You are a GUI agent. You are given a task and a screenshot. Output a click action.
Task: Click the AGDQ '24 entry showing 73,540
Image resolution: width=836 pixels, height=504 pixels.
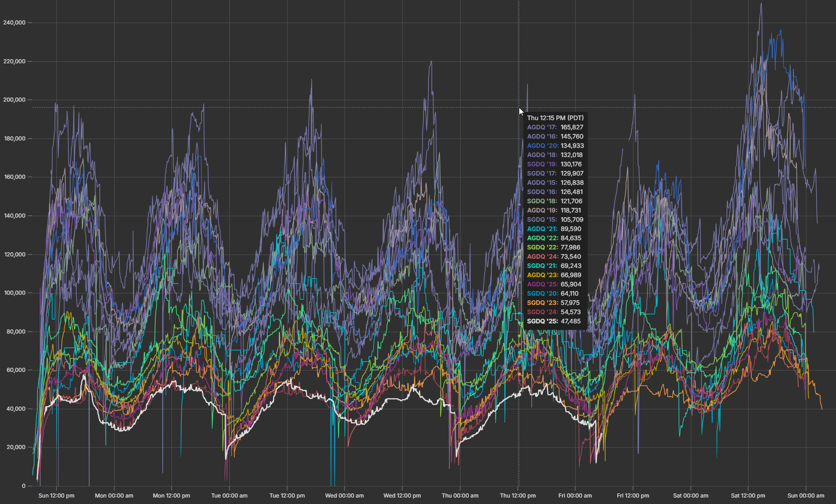click(x=554, y=256)
